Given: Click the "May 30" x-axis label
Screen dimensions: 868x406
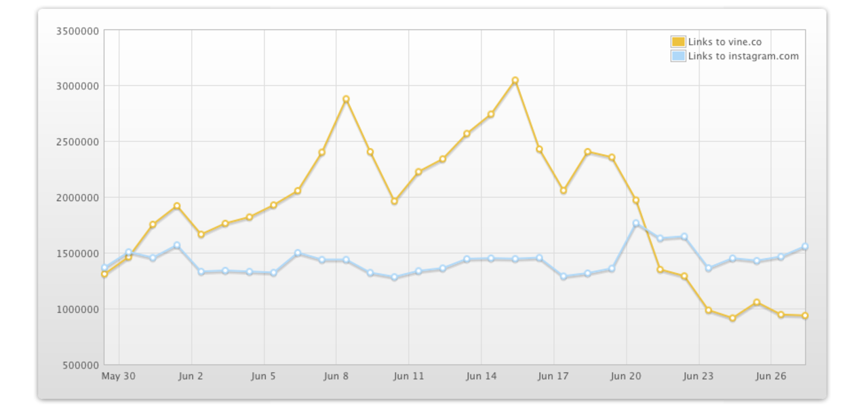Looking at the screenshot, I should [119, 376].
